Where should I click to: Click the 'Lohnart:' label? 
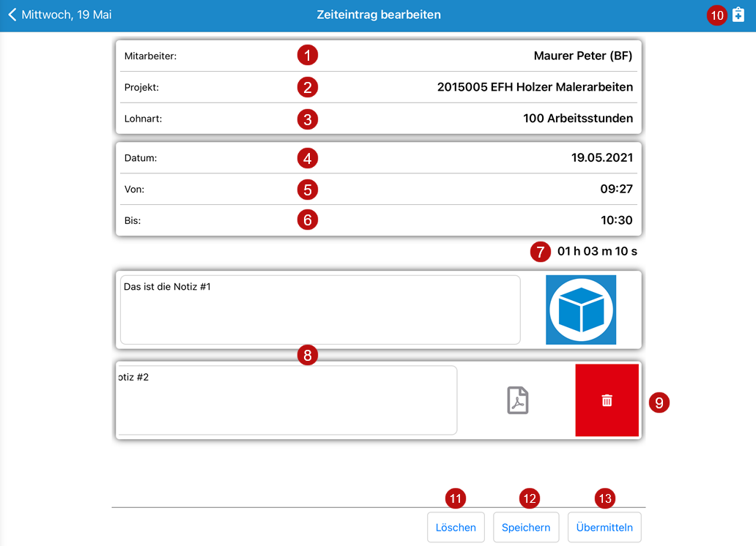tap(143, 119)
